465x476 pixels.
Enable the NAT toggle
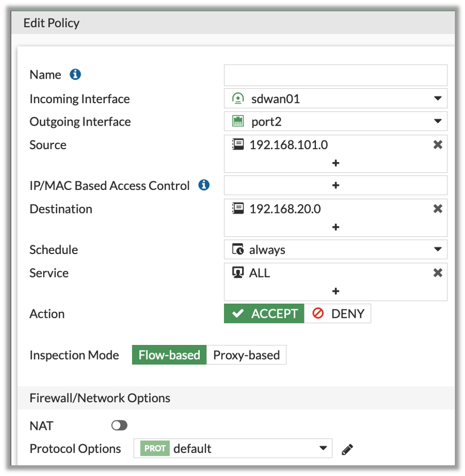point(119,426)
